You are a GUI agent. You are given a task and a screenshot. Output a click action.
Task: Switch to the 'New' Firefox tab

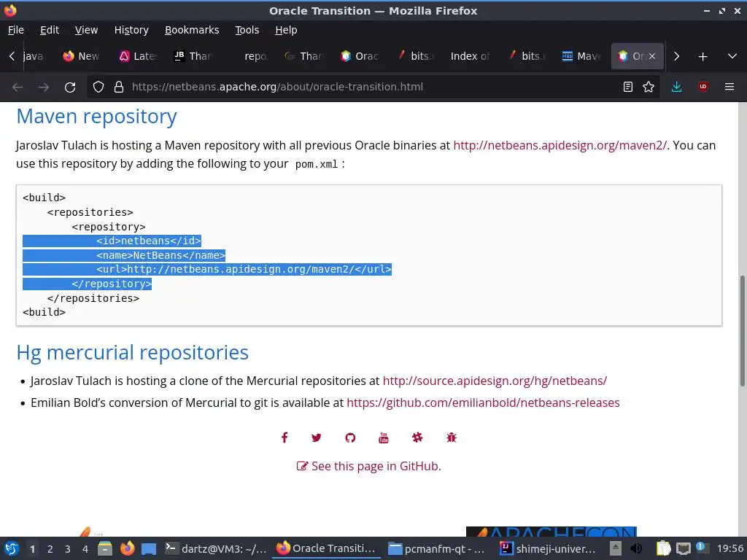(82, 56)
